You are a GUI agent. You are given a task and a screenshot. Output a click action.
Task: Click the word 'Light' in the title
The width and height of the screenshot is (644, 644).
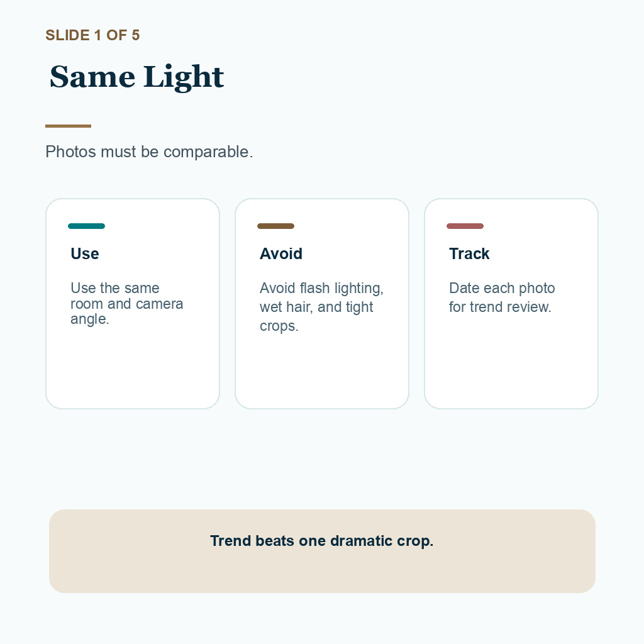(x=184, y=77)
